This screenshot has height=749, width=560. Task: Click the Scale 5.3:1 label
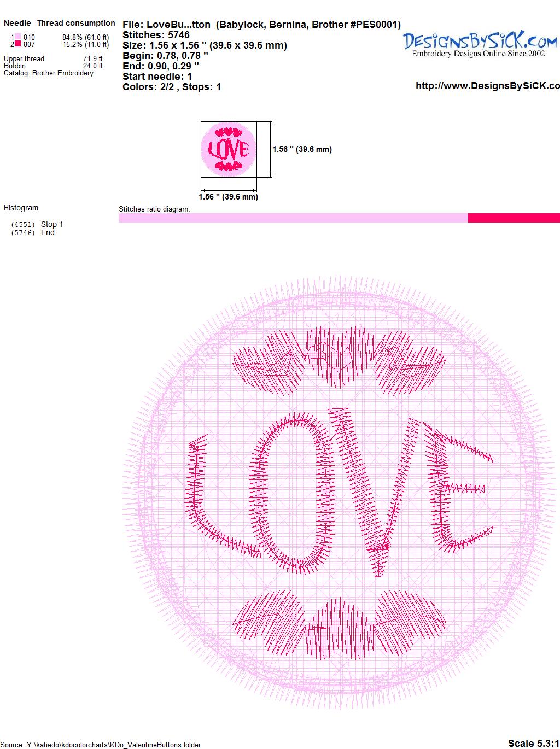(533, 743)
